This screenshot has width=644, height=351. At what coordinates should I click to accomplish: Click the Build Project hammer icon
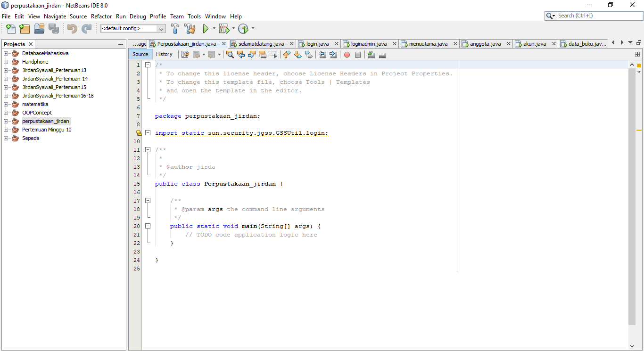(175, 29)
